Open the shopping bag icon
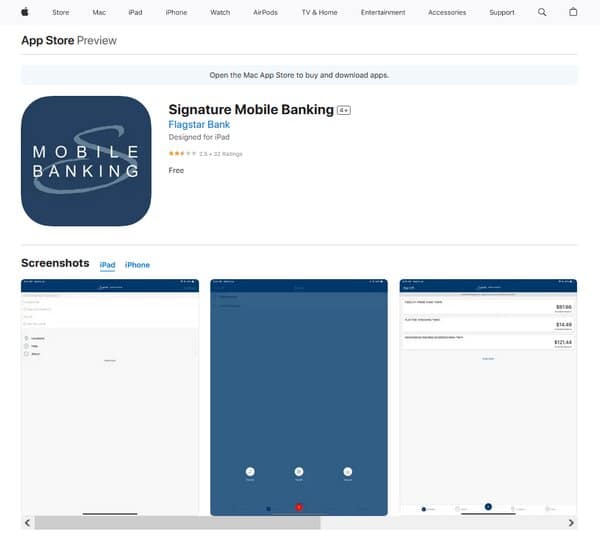This screenshot has width=600, height=546. [573, 12]
